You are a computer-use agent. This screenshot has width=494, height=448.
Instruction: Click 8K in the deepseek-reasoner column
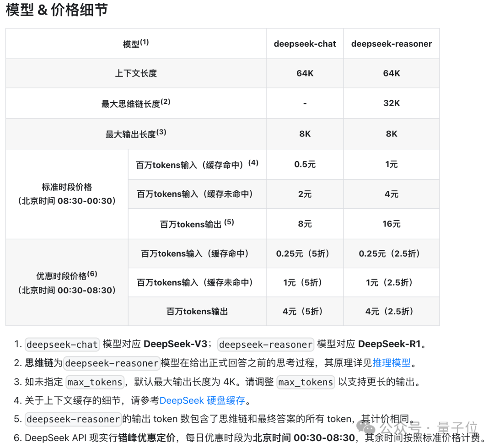point(391,134)
